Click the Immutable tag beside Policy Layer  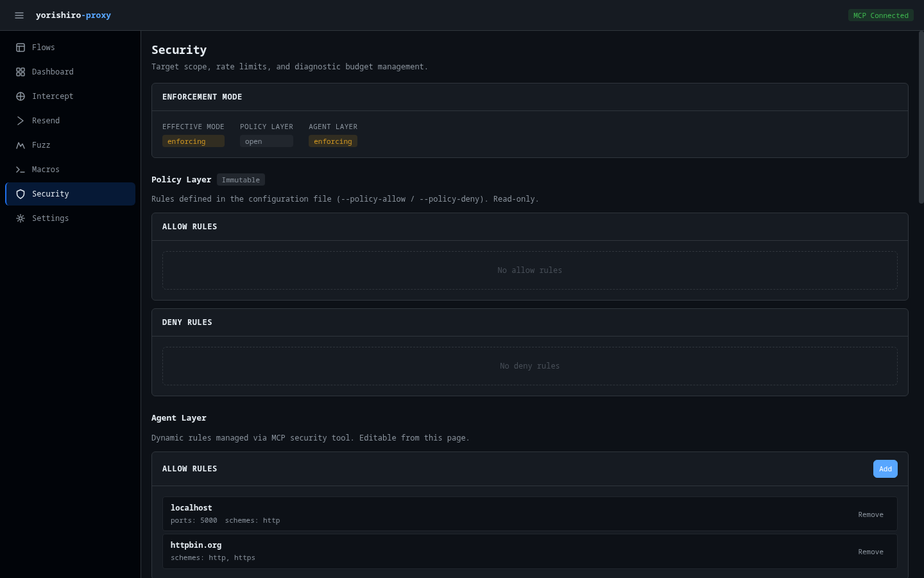pos(241,180)
